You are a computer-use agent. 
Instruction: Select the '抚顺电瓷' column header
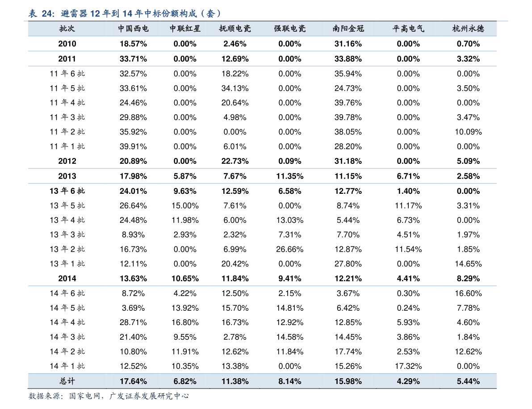coord(235,29)
